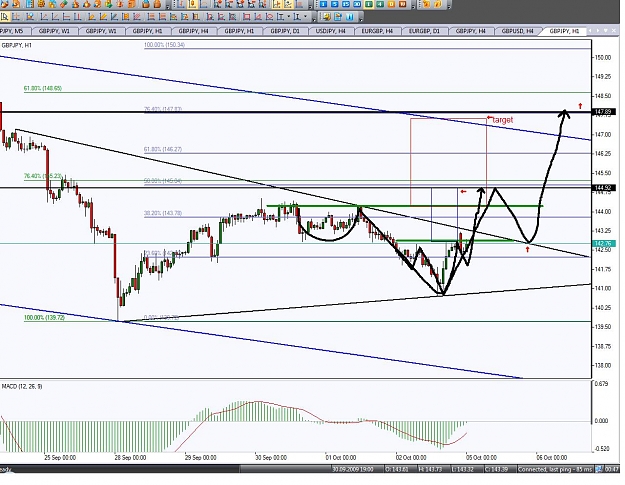Click the connection status in status bar
Screen dimensions: 625x485
(x=555, y=469)
